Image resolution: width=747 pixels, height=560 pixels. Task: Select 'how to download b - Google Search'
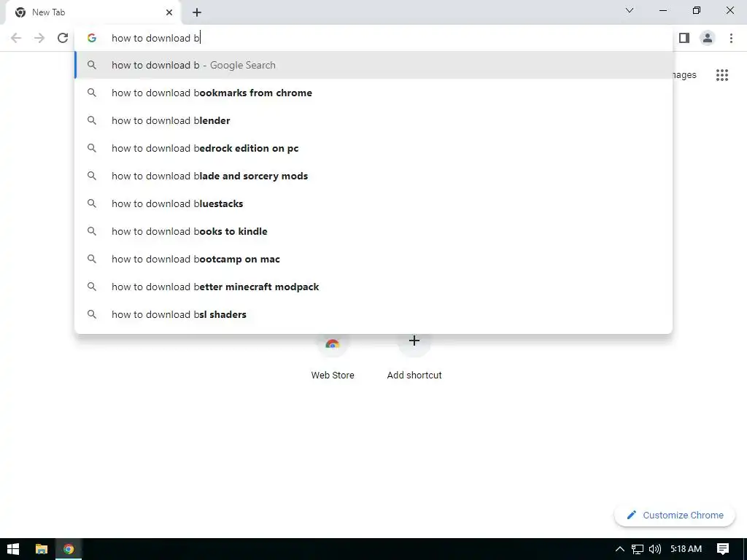374,65
